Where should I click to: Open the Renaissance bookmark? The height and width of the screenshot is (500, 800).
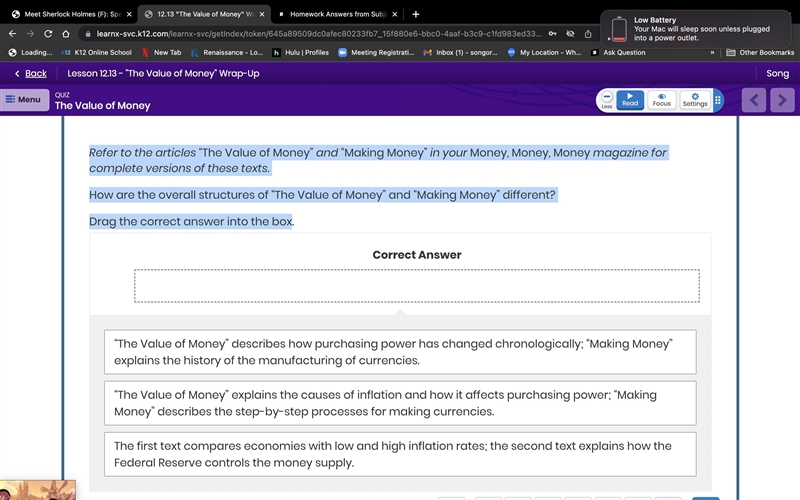(228, 52)
